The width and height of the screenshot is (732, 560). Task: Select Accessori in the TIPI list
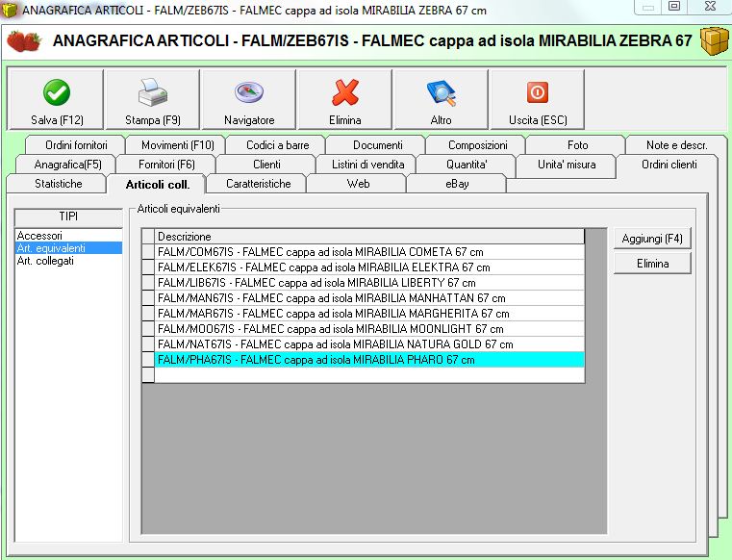pyautogui.click(x=68, y=236)
